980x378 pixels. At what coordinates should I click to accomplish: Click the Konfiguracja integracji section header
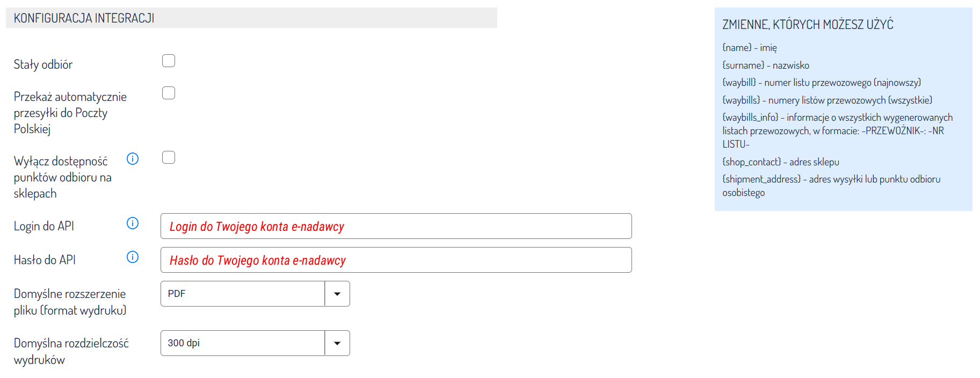(x=84, y=18)
